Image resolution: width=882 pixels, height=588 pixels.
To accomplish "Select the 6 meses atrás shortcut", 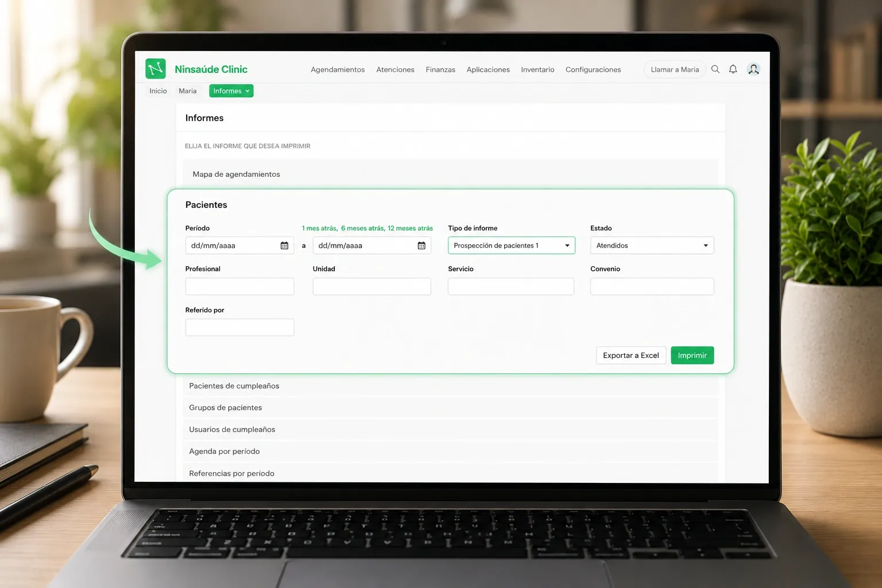I will 362,228.
